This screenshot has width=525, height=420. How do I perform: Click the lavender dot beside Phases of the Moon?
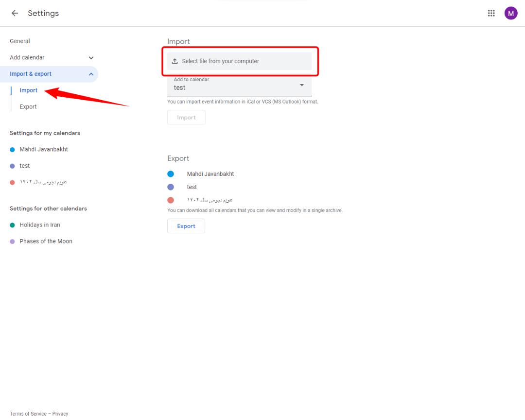pos(12,242)
